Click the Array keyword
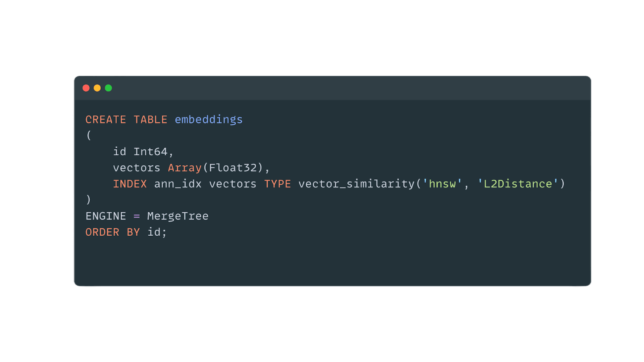This screenshot has height=362, width=644. (x=184, y=168)
